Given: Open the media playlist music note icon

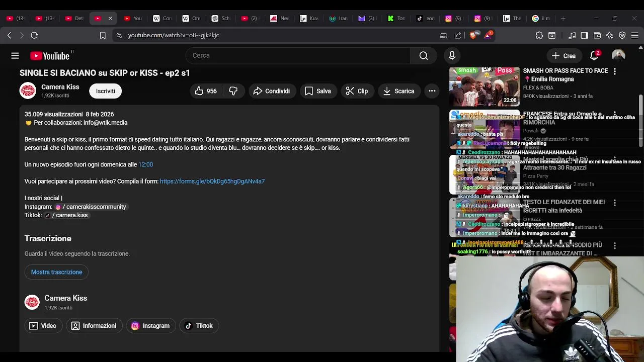Looking at the screenshot, I should click(x=572, y=35).
